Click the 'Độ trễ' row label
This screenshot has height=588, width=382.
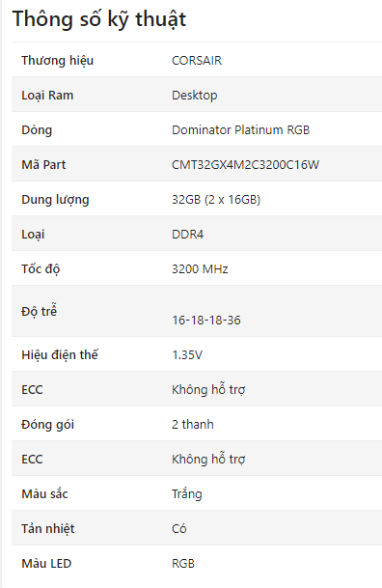pyautogui.click(x=39, y=311)
